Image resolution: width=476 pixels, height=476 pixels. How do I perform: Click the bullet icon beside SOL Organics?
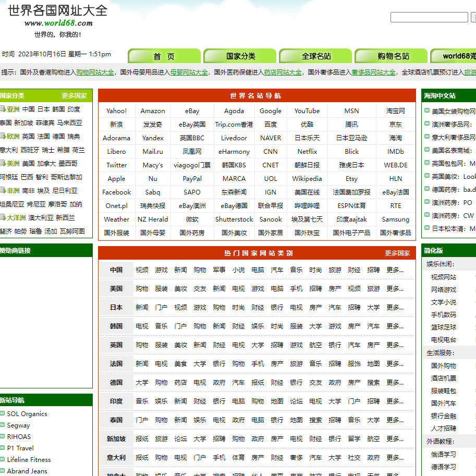2,413
